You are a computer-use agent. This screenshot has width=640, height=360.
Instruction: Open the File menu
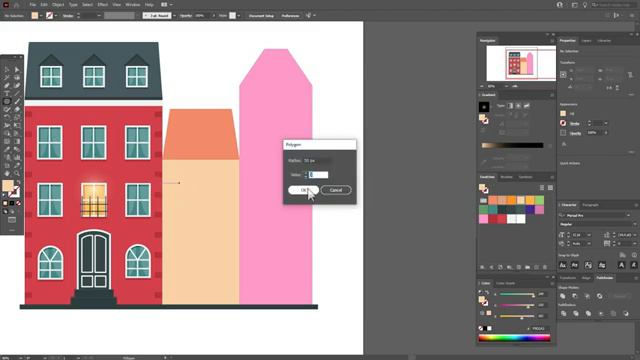(33, 4)
